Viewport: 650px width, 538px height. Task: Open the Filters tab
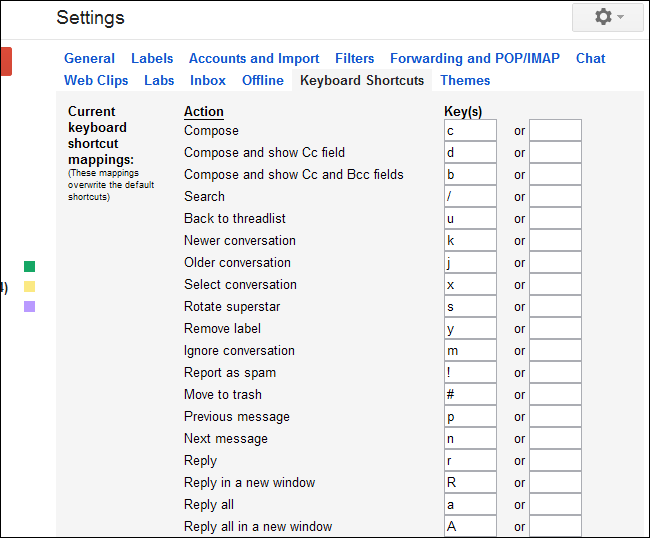coord(355,58)
